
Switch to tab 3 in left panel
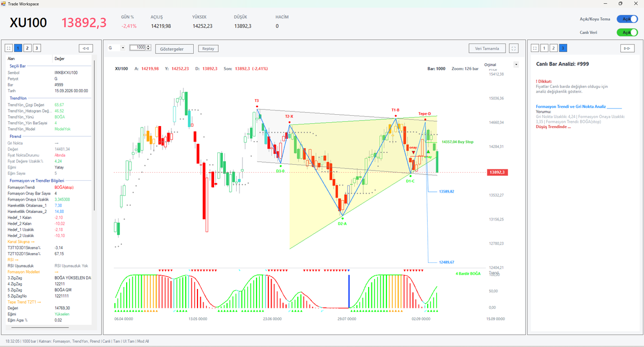click(x=37, y=48)
